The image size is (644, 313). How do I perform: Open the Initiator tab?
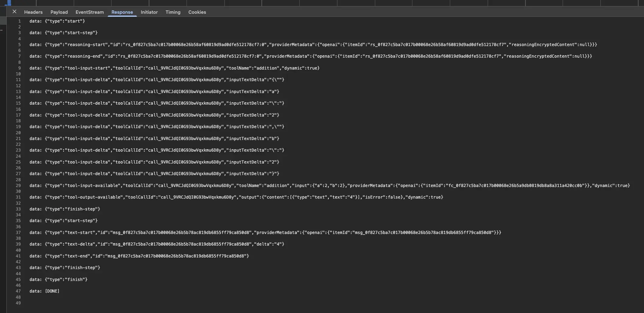click(x=149, y=12)
